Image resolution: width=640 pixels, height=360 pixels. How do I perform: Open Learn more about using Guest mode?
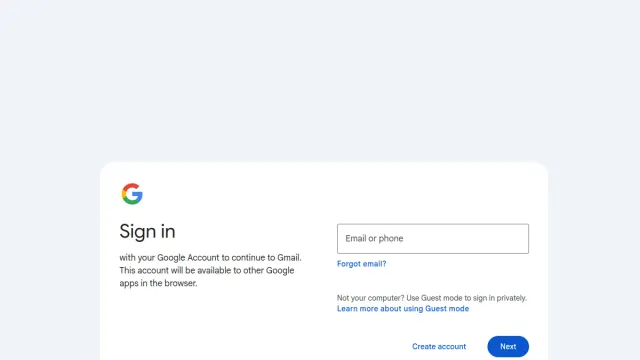403,309
